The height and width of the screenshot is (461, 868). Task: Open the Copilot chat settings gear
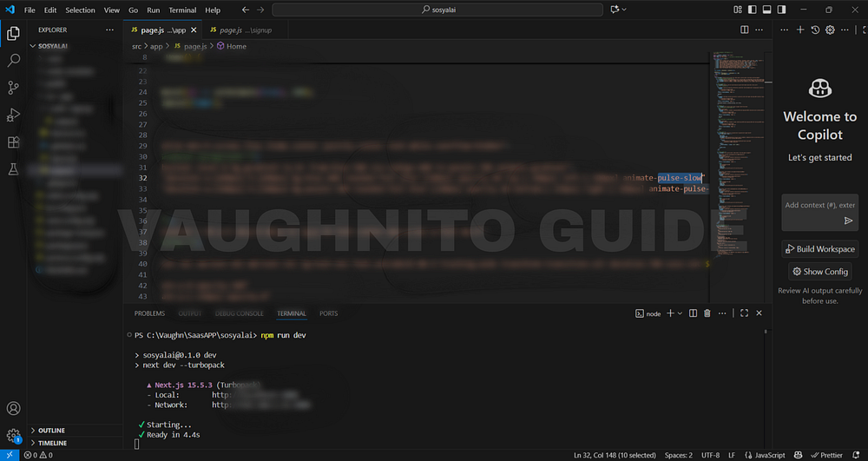830,30
